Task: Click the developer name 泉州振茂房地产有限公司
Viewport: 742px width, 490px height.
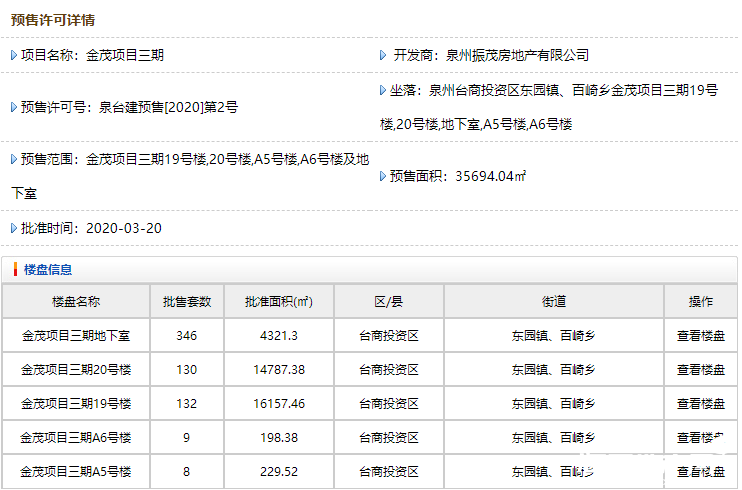Action: point(517,55)
